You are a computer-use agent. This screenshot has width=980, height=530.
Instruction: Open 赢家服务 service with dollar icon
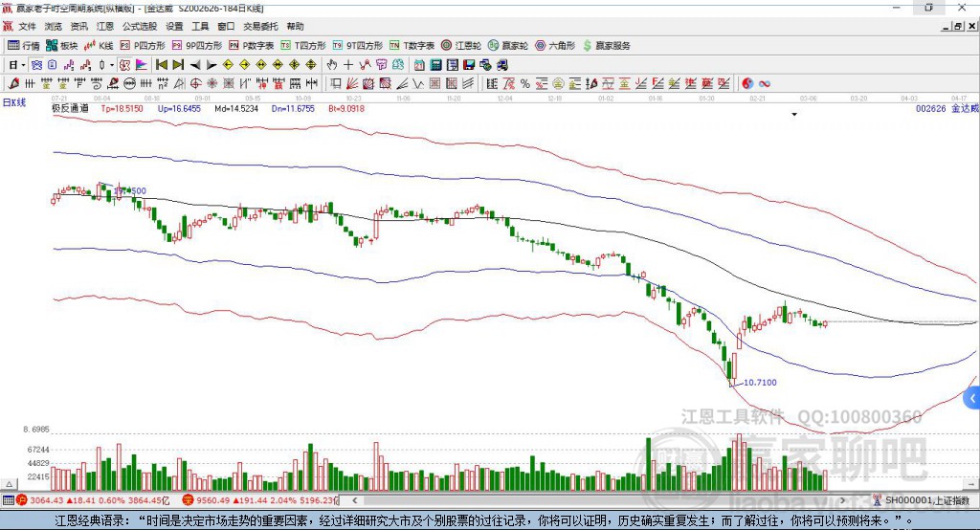coord(607,46)
